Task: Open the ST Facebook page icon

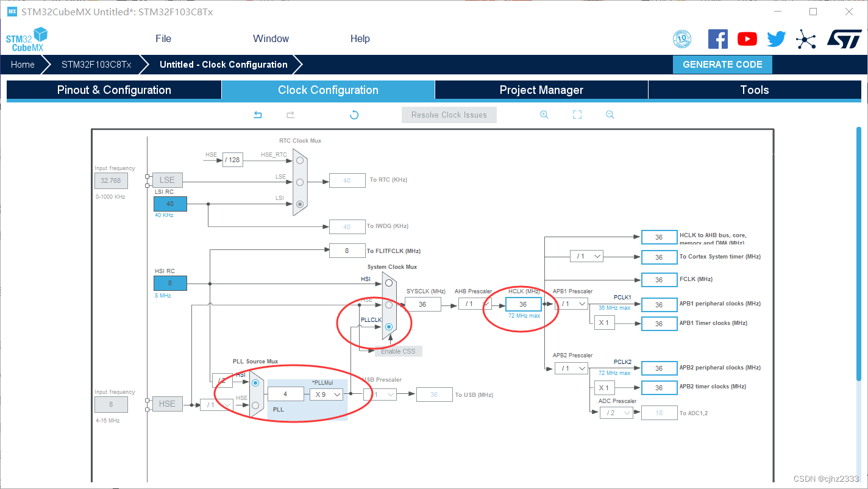Action: 718,39
